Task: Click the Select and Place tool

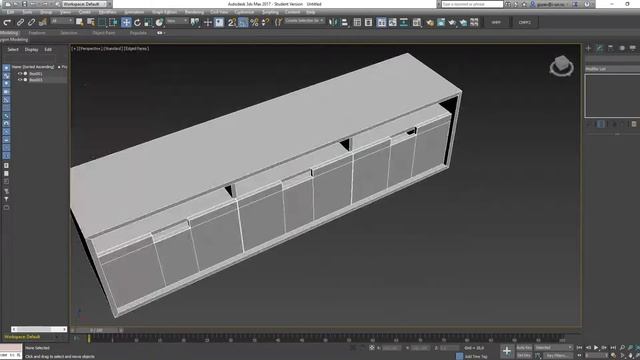Action: [159, 22]
